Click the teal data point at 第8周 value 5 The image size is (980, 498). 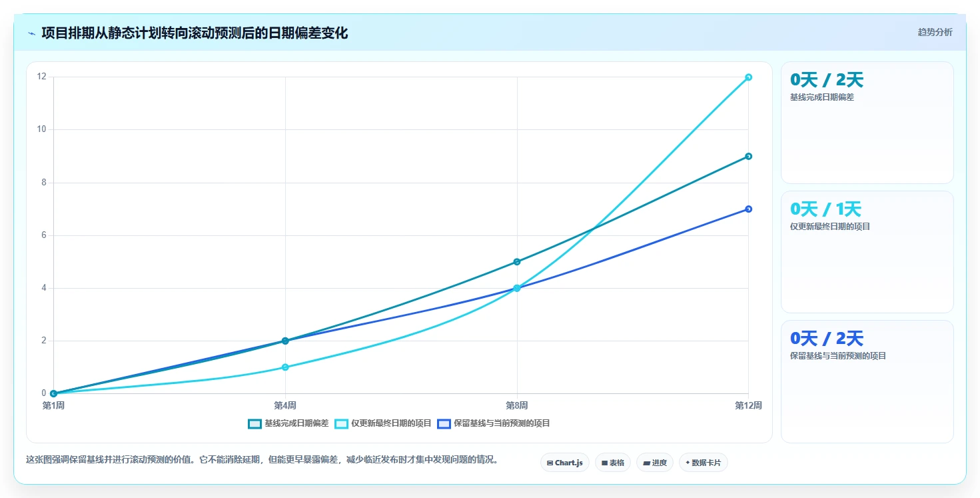tap(517, 262)
